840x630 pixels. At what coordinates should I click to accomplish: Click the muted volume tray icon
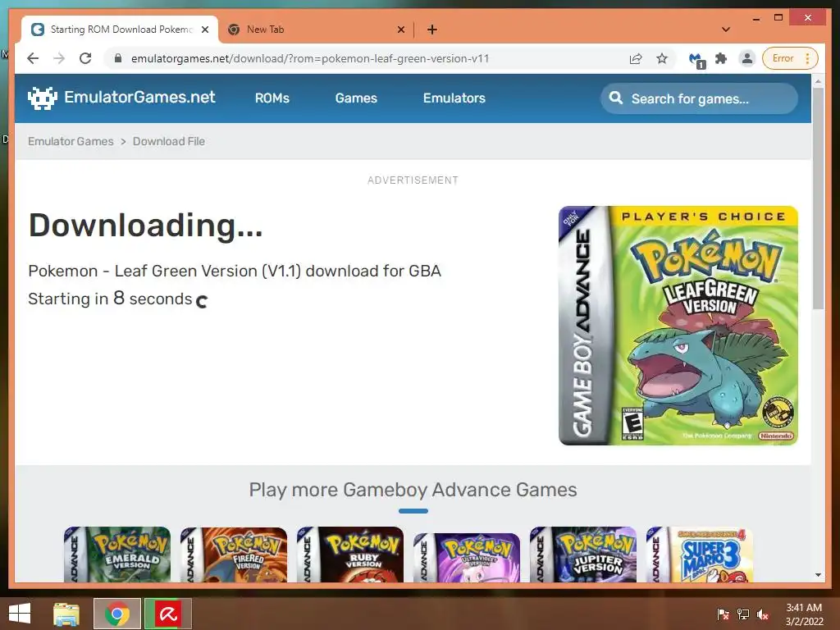(763, 614)
